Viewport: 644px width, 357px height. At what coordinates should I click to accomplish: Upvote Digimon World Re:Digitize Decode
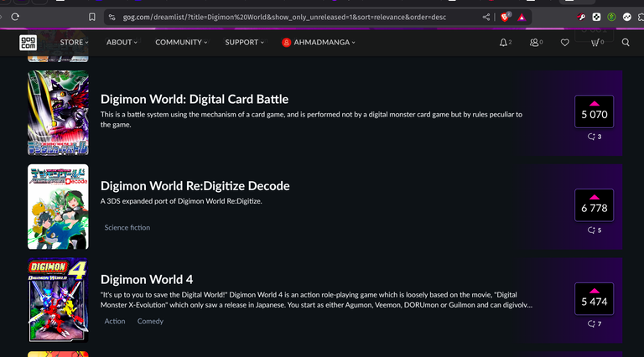tap(595, 205)
